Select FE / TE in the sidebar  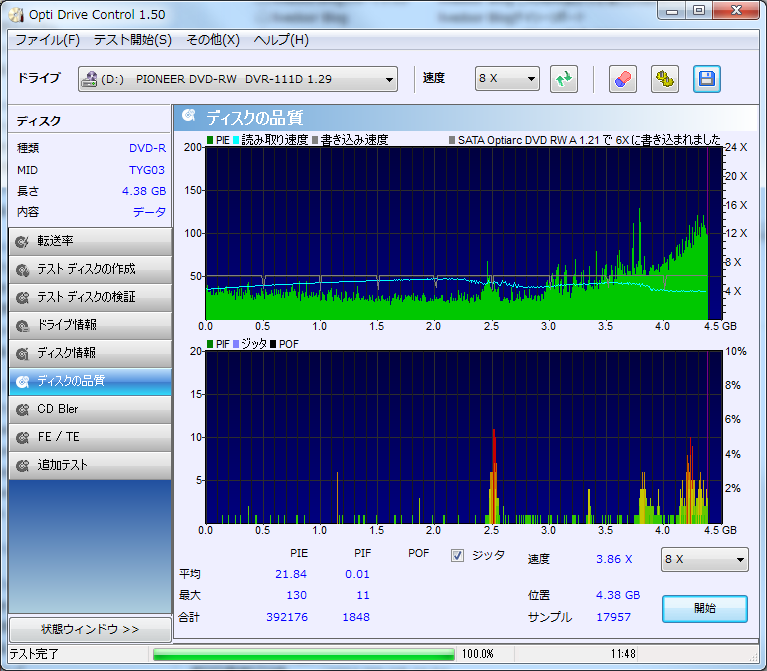tap(90, 437)
